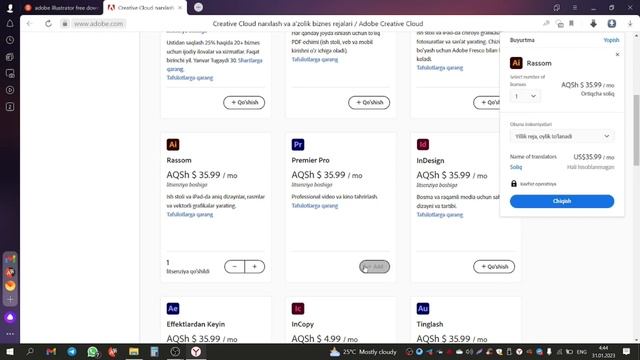The image size is (640, 360).
Task: Launch Alice assistant purple icon
Action: [10, 317]
